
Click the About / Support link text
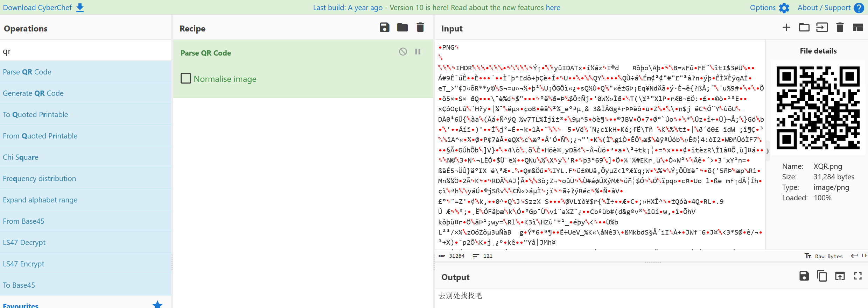coord(824,8)
